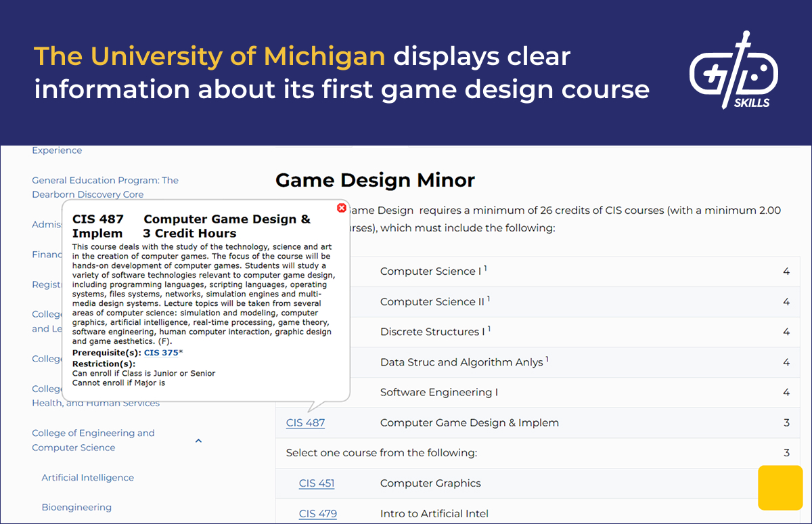The height and width of the screenshot is (524, 812).
Task: Open the Artificial Intelligence sidebar item
Action: point(88,477)
